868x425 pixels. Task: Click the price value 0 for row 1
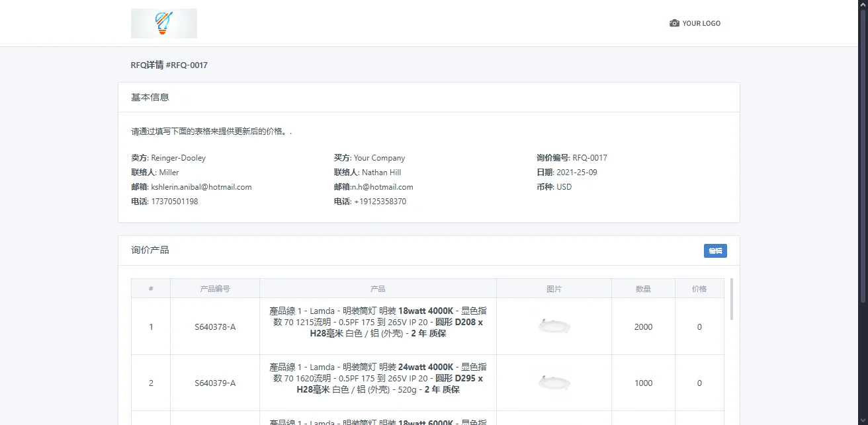coord(699,326)
